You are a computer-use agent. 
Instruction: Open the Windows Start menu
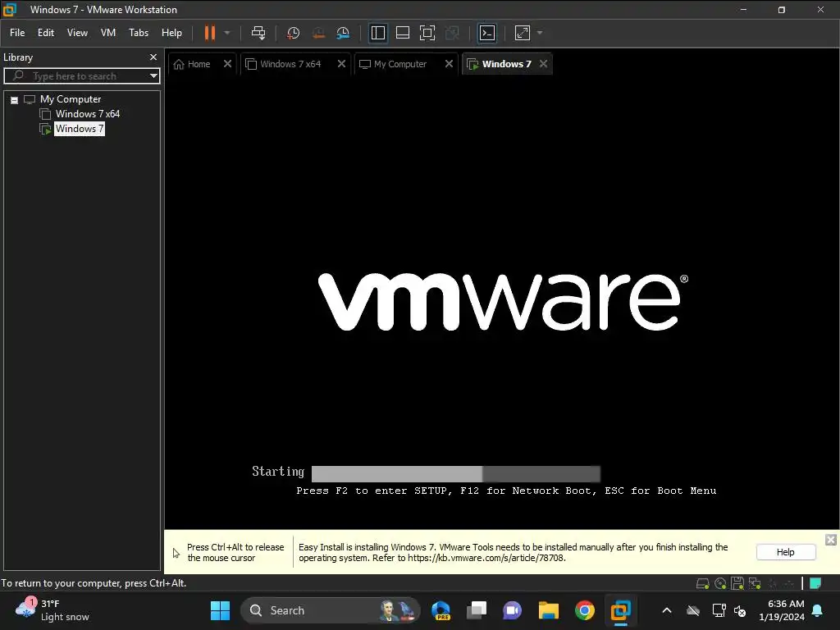click(220, 610)
